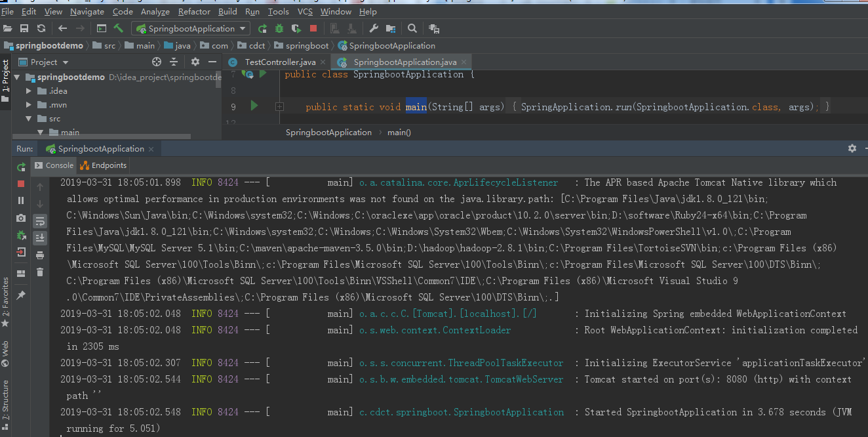Expand the folded main method with the plus icon

(279, 106)
